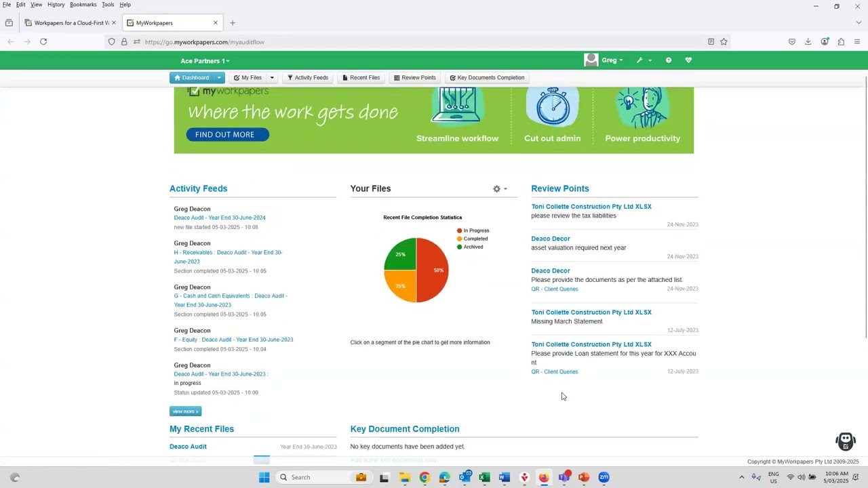Click the Review Points section heading
Screen dimensions: 868x488
(x=560, y=188)
